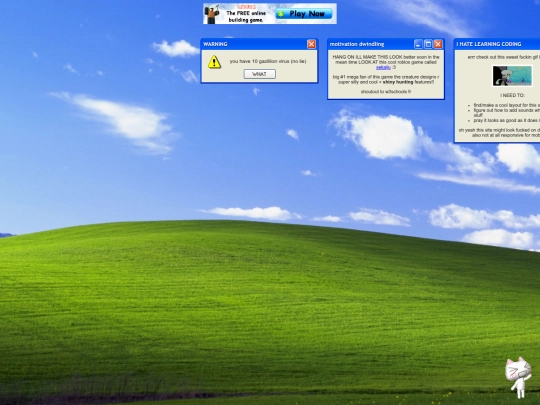Screen dimensions: 540x405
Task: Click the bold 'shiny hunting' text
Action: pyautogui.click(x=398, y=82)
